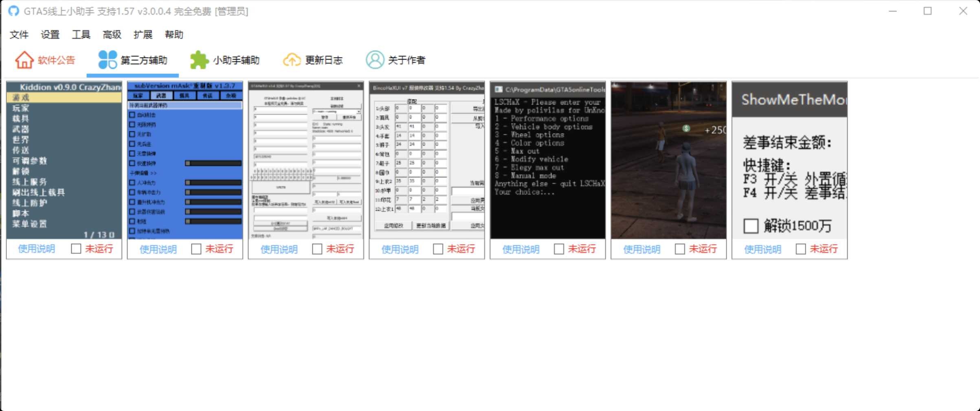Switch to the 小助手辅助 tab
Viewport: 980px width, 411px height.
tap(225, 60)
